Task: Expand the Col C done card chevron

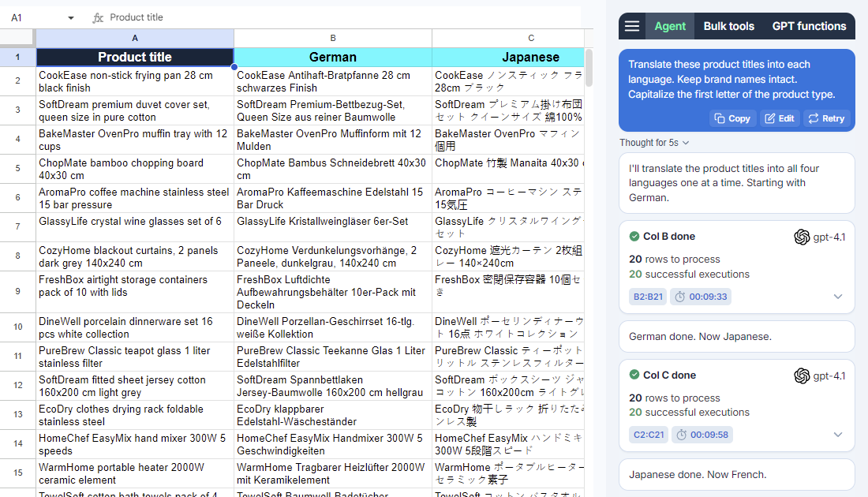Action: click(x=840, y=434)
